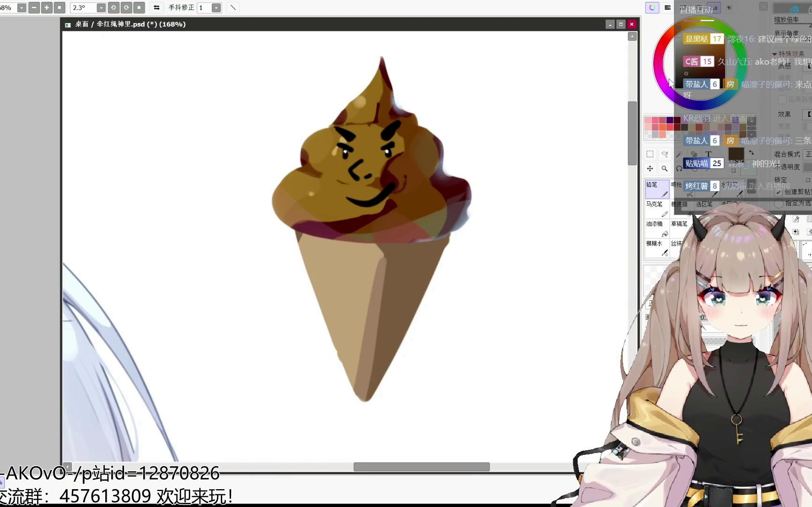812x507 pixels.
Task: Flip the canvas view horizontally
Action: [x=156, y=8]
